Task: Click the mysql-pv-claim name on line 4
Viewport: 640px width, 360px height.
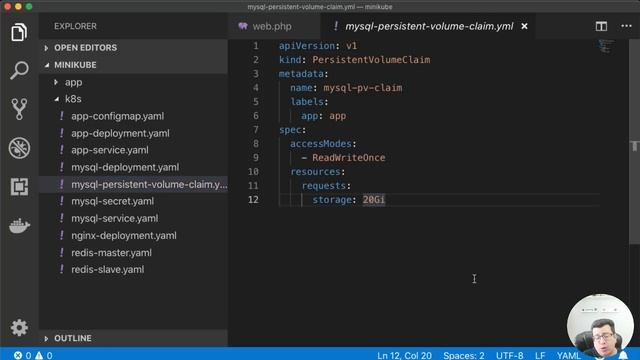Action: pos(362,88)
